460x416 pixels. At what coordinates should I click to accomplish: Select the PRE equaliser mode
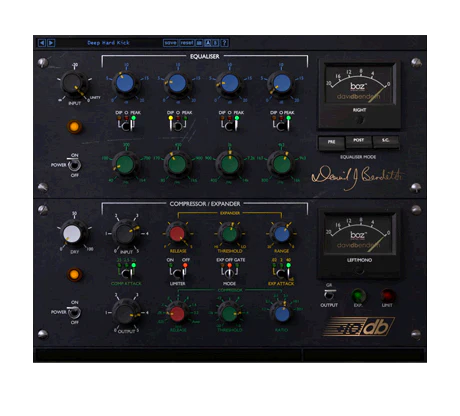[331, 142]
